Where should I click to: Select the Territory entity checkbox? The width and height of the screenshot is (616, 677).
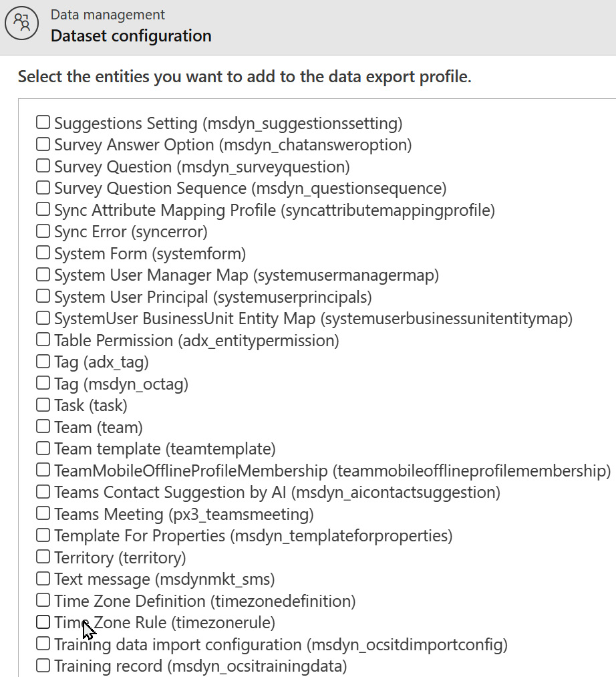[x=43, y=557]
